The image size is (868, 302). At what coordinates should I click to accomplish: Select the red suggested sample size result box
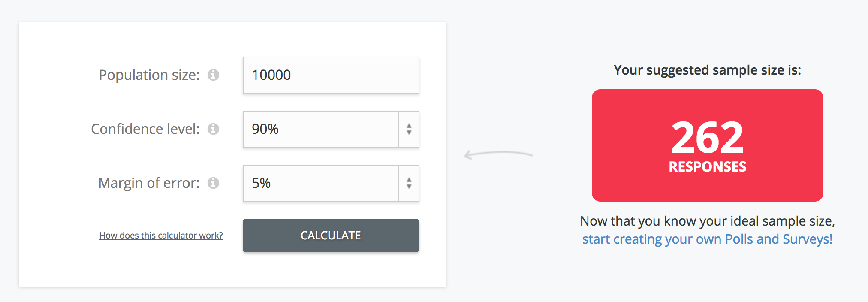coord(707,145)
